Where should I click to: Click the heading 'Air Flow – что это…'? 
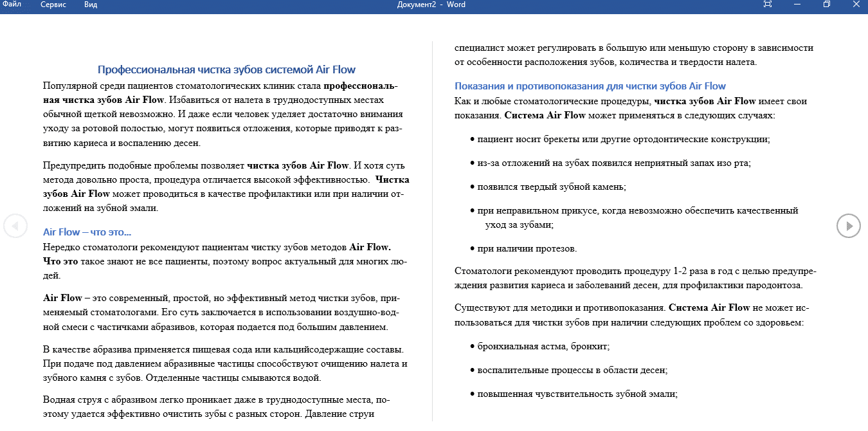coord(87,232)
